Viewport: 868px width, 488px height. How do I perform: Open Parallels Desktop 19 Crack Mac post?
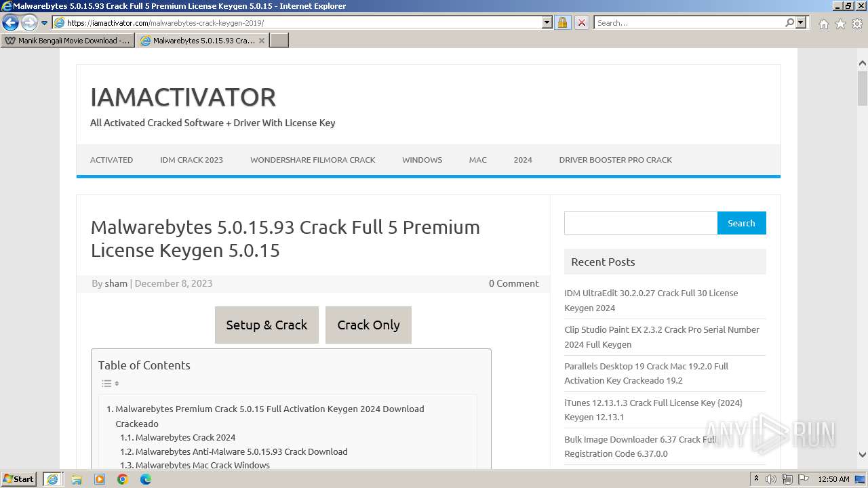click(x=646, y=373)
